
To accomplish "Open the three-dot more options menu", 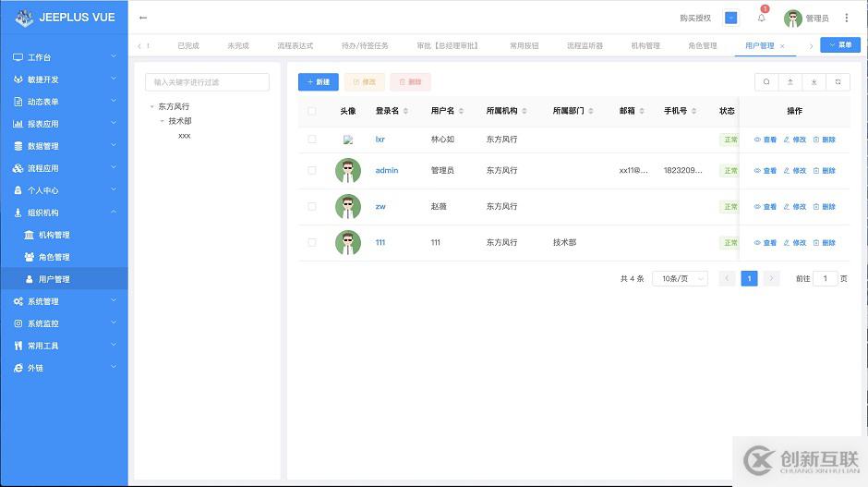I will 847,18.
